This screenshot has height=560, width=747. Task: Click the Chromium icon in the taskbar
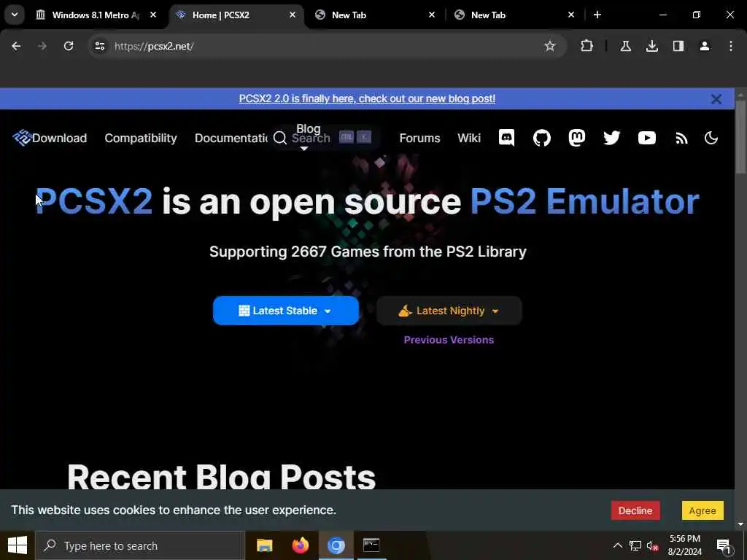[x=336, y=545]
